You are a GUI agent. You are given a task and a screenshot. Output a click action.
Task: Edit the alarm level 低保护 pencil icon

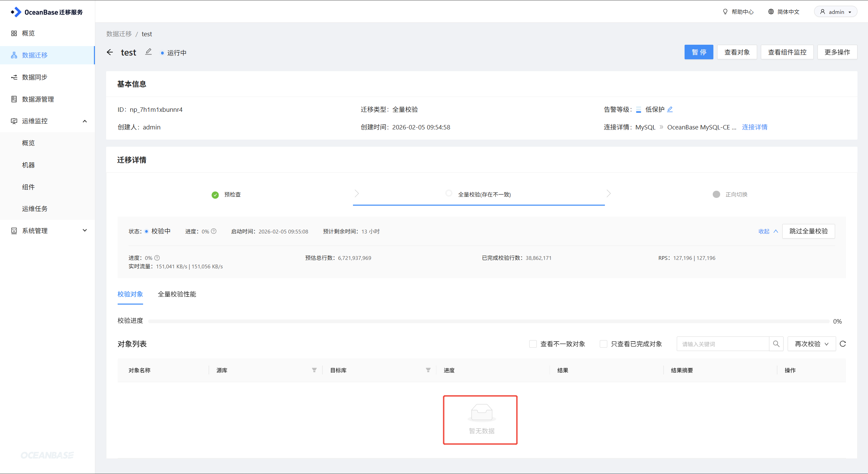670,109
